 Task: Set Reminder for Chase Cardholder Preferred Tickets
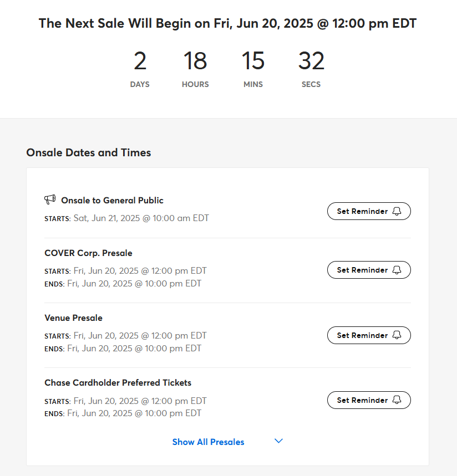pos(369,400)
